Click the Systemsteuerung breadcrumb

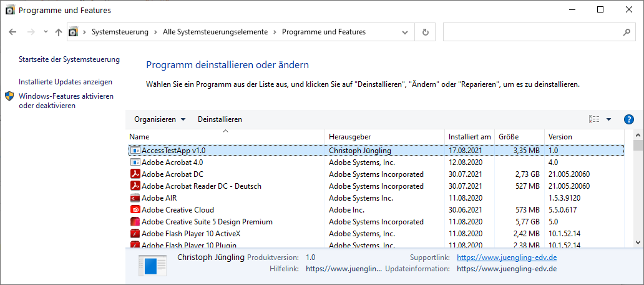click(x=120, y=32)
